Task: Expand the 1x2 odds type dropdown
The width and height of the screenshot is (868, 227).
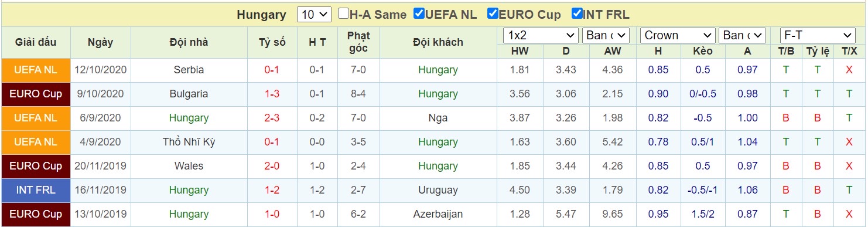Action: point(541,35)
